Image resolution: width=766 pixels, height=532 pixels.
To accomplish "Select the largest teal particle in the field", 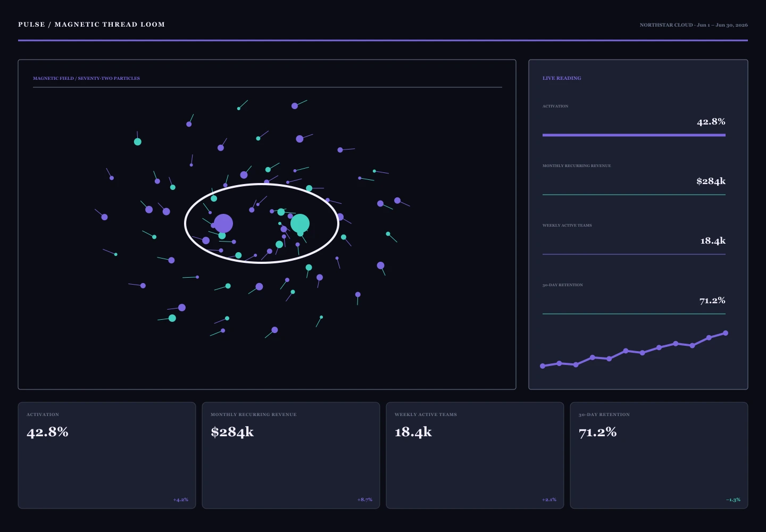I will tap(300, 223).
